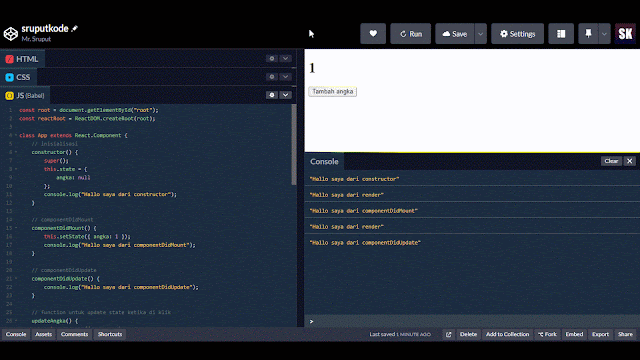
Task: Click the Console panel title label
Action: click(x=324, y=161)
